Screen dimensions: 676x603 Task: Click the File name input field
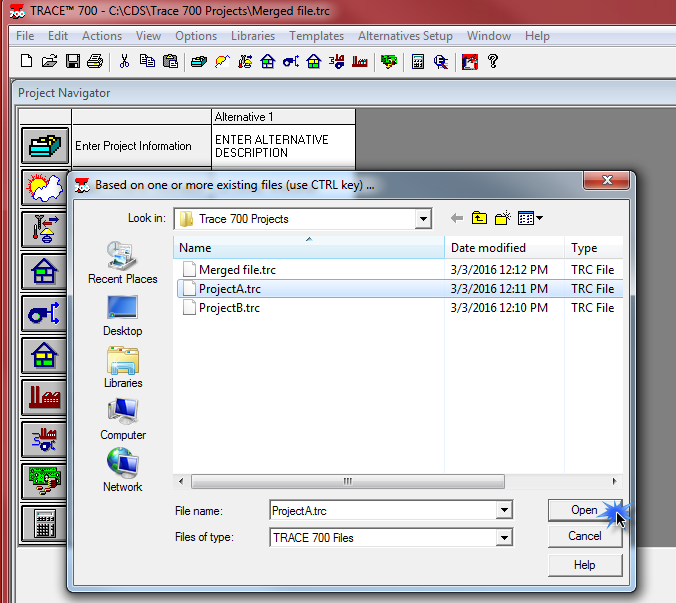click(383, 511)
